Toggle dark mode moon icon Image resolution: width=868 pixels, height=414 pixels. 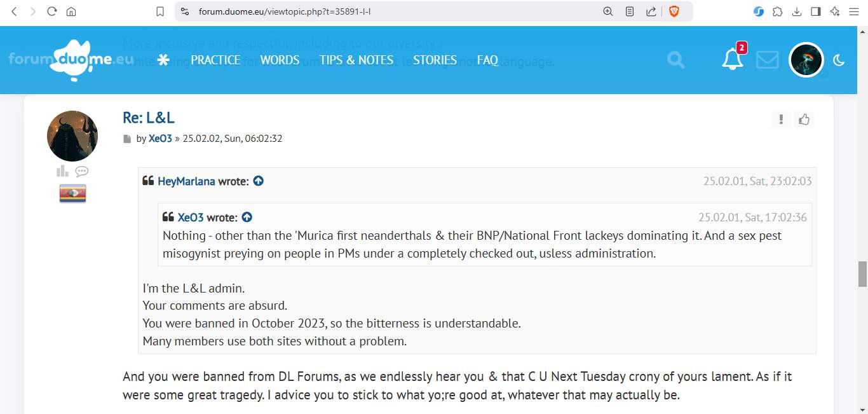(839, 60)
